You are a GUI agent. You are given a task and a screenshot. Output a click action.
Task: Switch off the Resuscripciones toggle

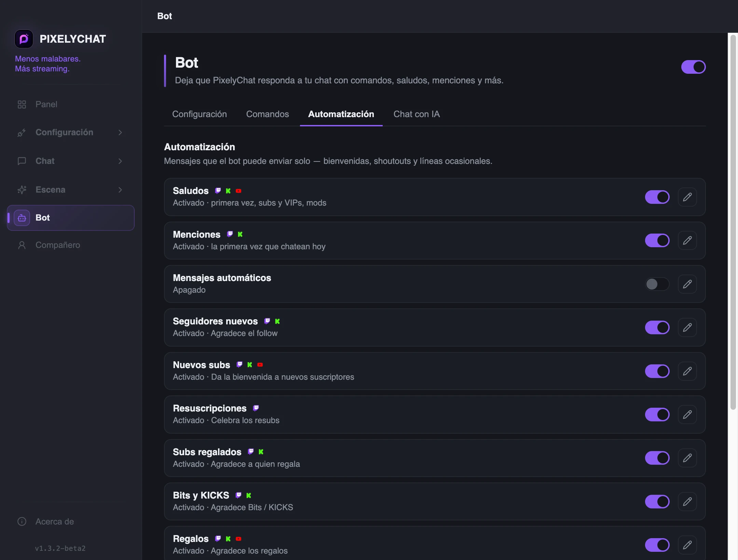(x=657, y=415)
